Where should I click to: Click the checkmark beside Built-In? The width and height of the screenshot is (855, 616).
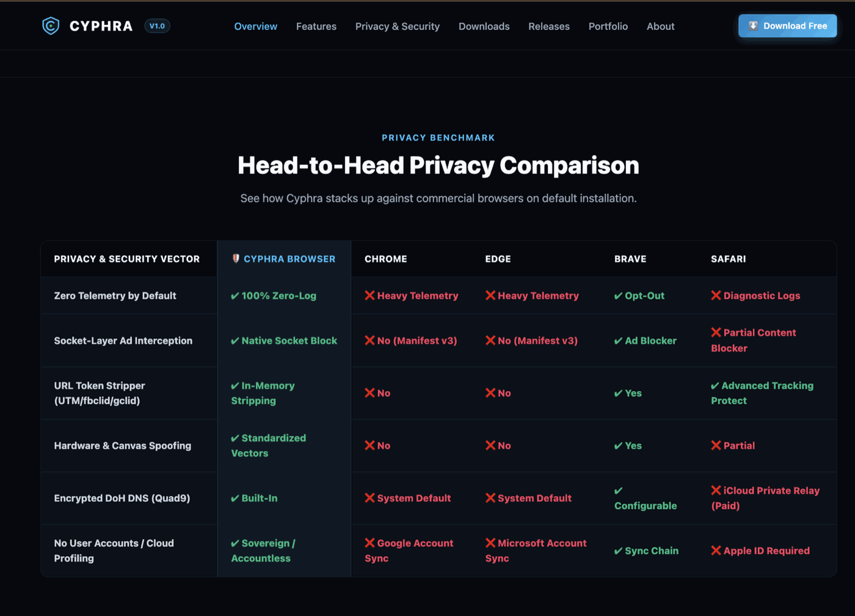pyautogui.click(x=235, y=499)
